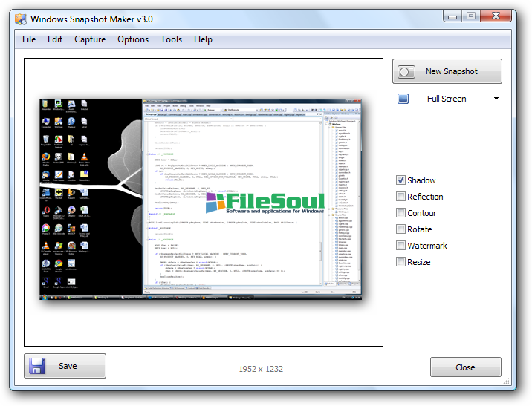Click the Windows Snapshot Maker title bar icon
The width and height of the screenshot is (532, 406).
pos(21,19)
